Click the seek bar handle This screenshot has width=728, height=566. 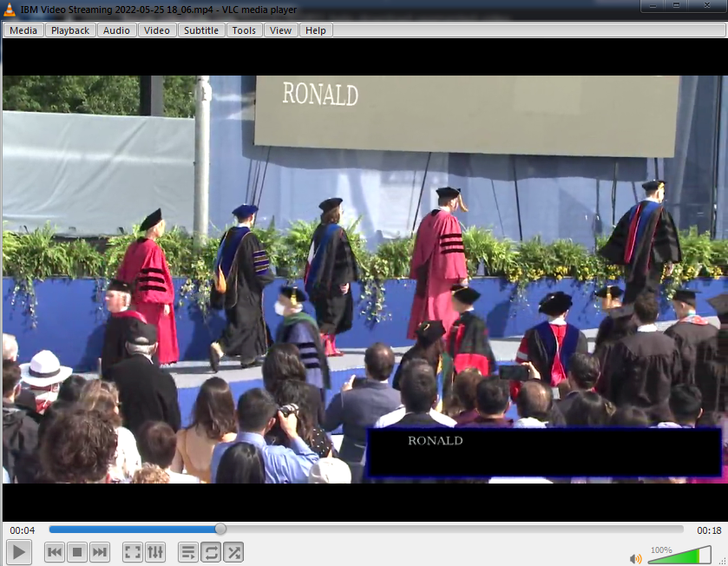[220, 529]
